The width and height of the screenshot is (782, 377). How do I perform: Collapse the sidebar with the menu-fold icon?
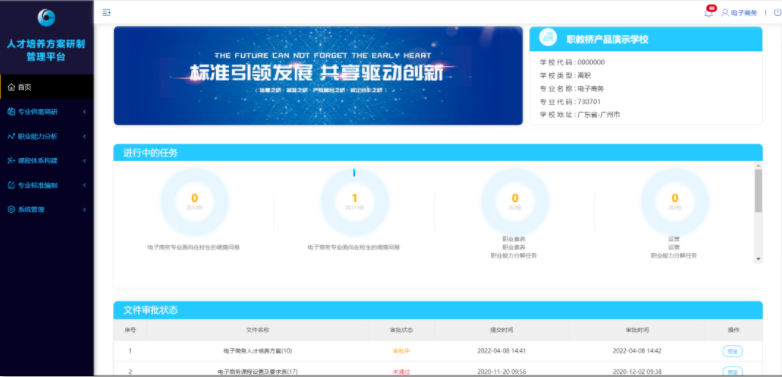pyautogui.click(x=106, y=12)
